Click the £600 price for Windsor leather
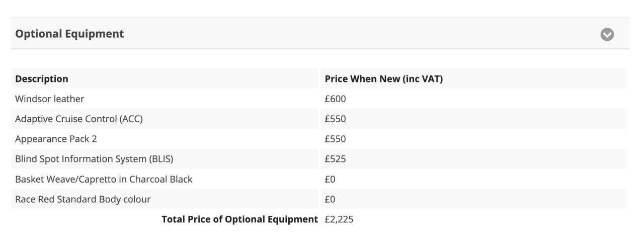 [x=335, y=99]
